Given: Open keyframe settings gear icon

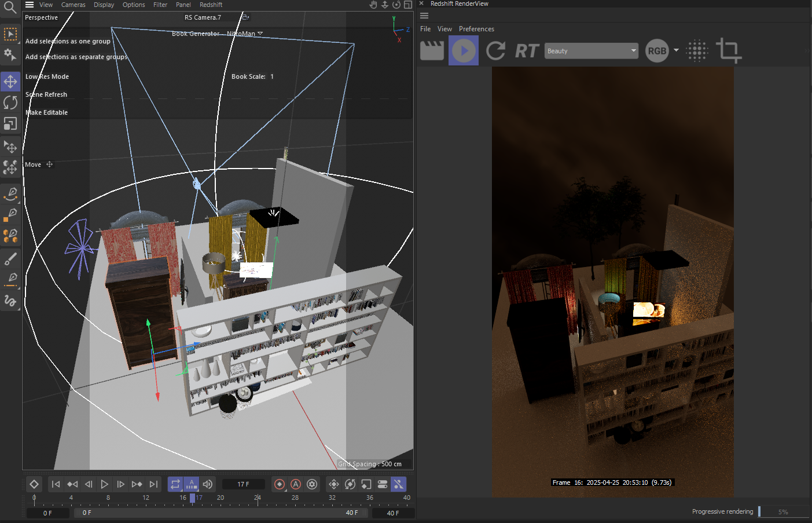Looking at the screenshot, I should point(313,484).
